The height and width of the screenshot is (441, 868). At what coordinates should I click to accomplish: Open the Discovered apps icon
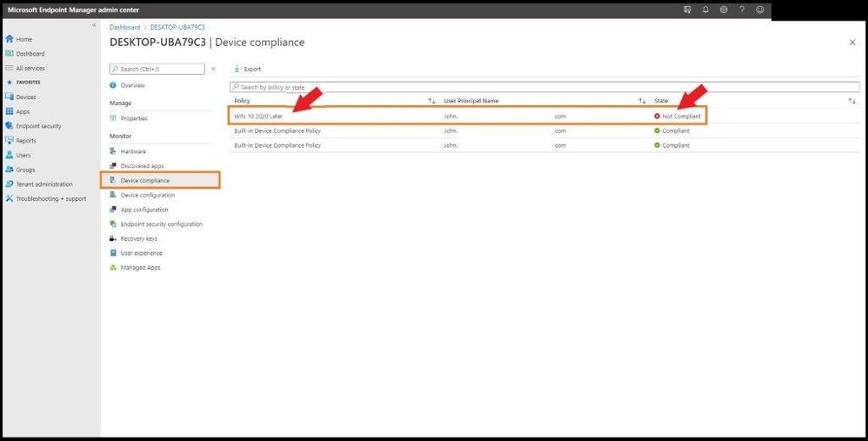(113, 166)
